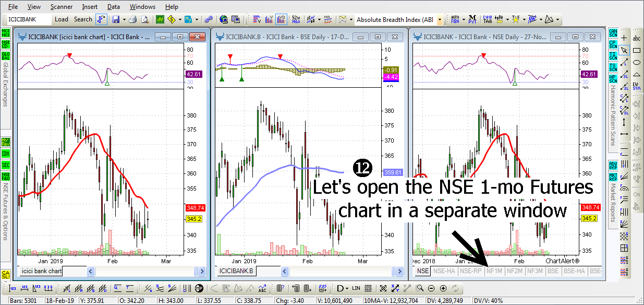Click the SEC icon on left sidebar
This screenshot has height=305, width=644.
click(x=6, y=165)
